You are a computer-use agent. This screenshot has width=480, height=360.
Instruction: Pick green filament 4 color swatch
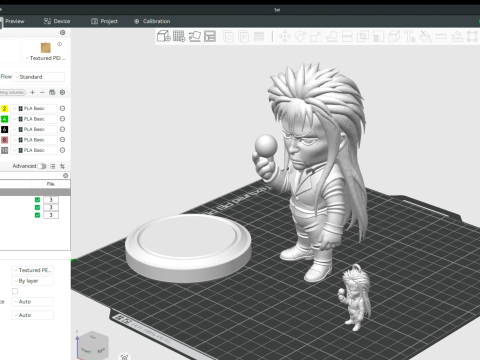point(4,119)
